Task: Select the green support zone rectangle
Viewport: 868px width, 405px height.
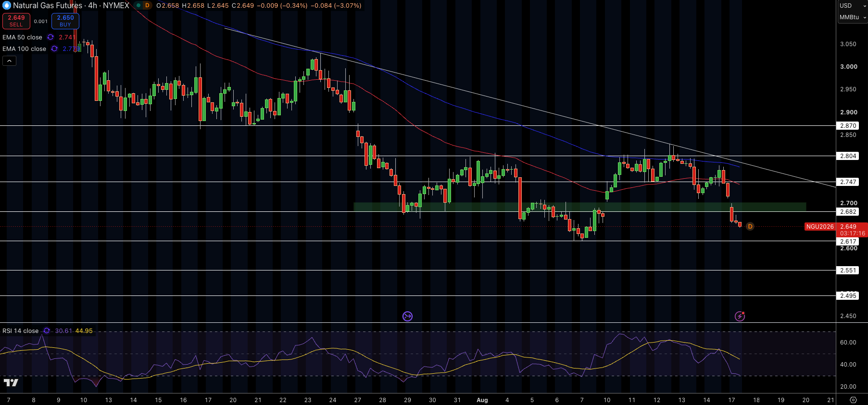Action: click(x=579, y=207)
